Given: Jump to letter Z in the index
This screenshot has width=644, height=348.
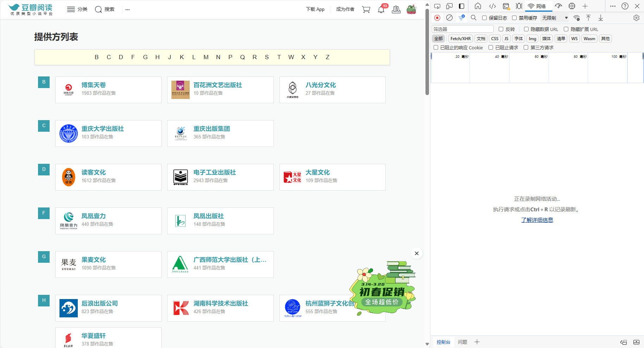Looking at the screenshot, I should (328, 57).
